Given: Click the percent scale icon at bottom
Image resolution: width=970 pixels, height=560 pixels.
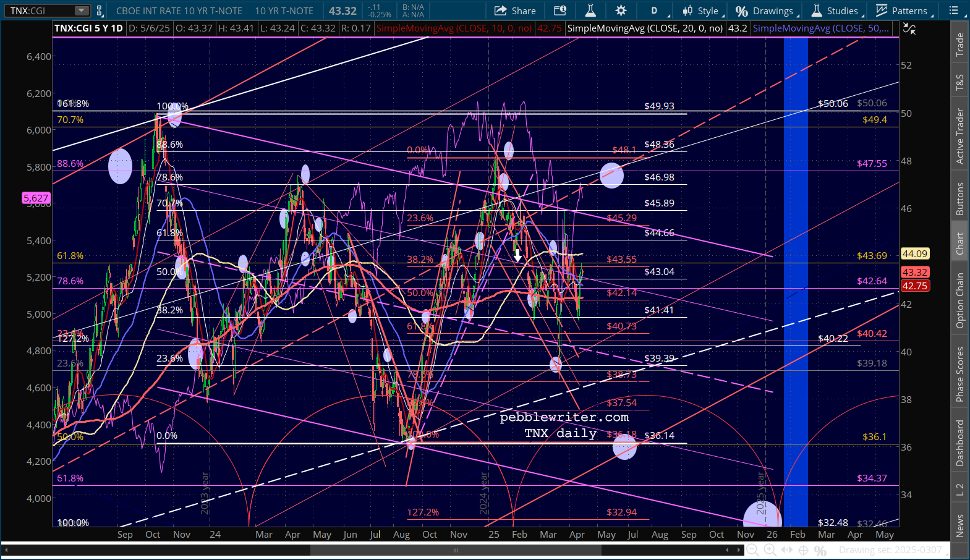Looking at the screenshot, I should pos(820,550).
